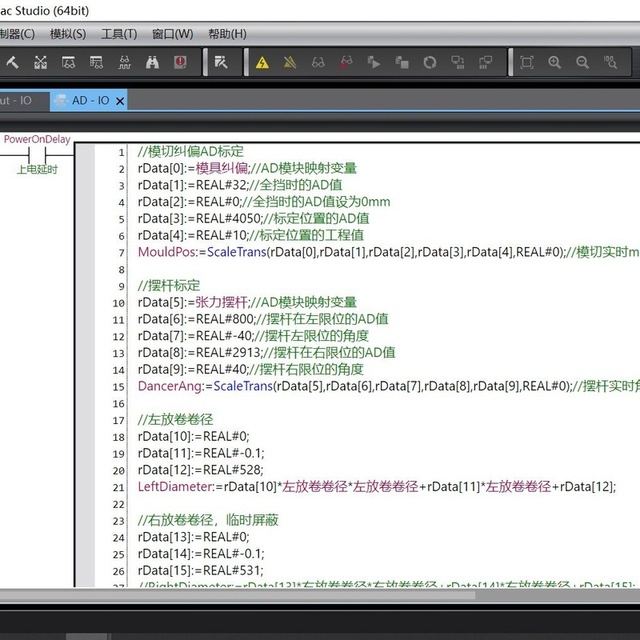The height and width of the screenshot is (640, 640).
Task: Stop monitoring with red glasses icon
Action: 346,62
